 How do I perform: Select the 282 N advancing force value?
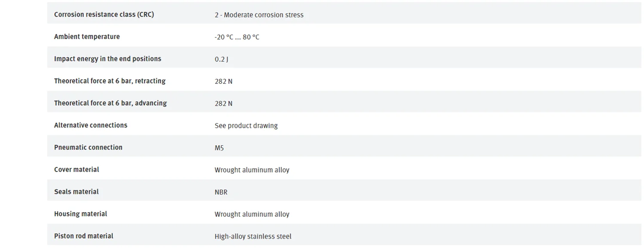point(223,104)
